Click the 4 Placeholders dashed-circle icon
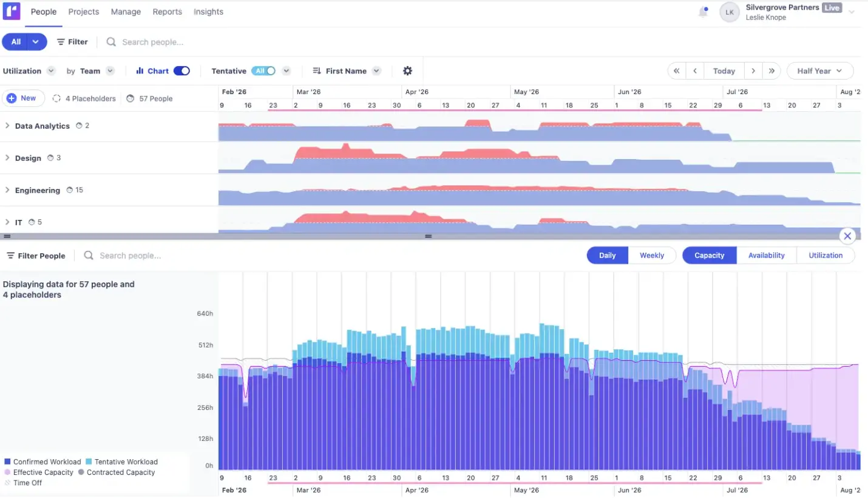Image resolution: width=868 pixels, height=498 pixels. tap(56, 98)
